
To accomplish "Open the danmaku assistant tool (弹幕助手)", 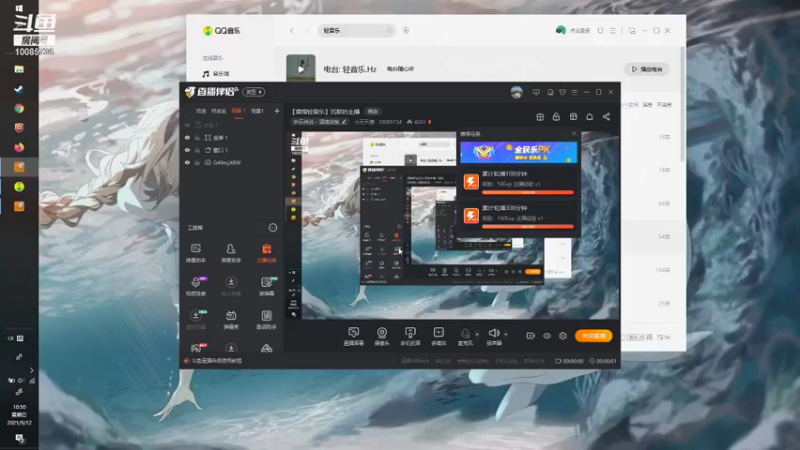I will coord(196,253).
